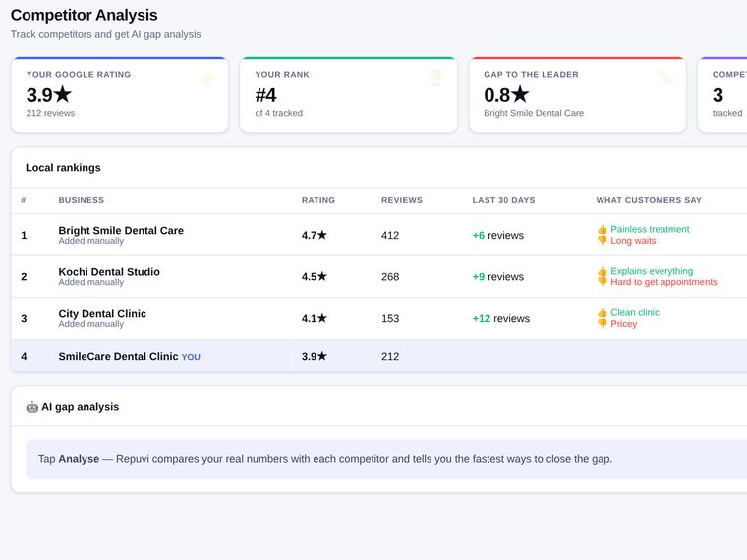Screen dimensions: 747x560
Task: Click the ruler icon in Gap to Leader card
Action: coord(664,78)
